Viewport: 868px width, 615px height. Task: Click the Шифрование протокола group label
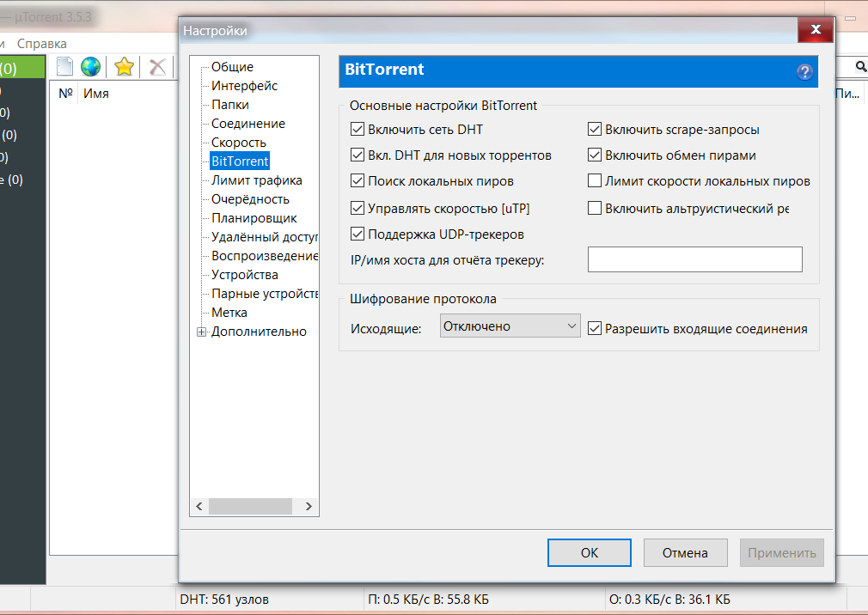pyautogui.click(x=423, y=299)
